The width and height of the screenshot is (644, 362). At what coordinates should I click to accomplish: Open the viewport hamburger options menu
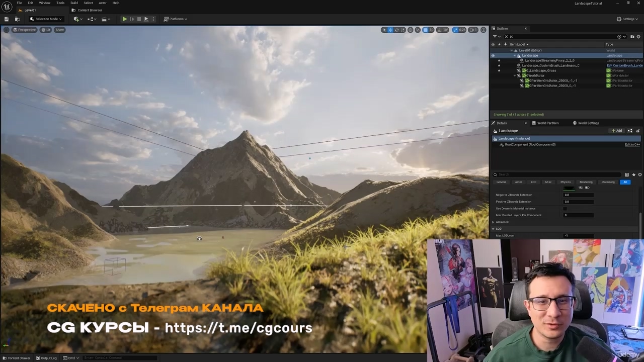tap(6, 30)
